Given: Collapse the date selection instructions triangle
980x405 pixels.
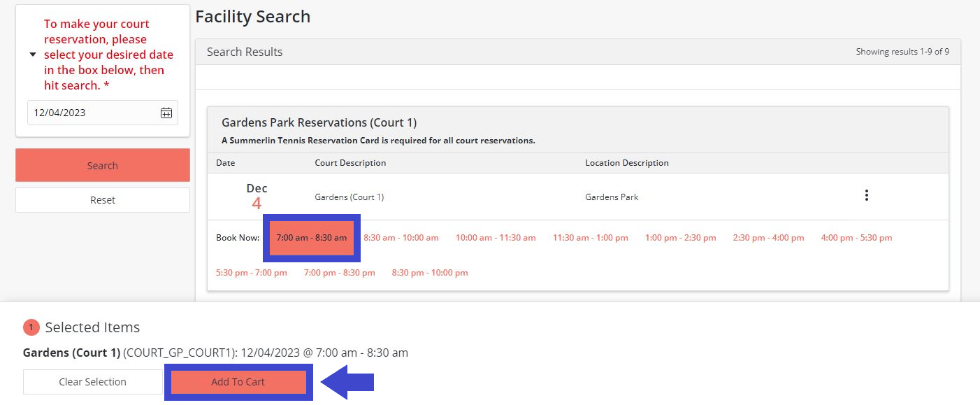Looking at the screenshot, I should tap(33, 55).
